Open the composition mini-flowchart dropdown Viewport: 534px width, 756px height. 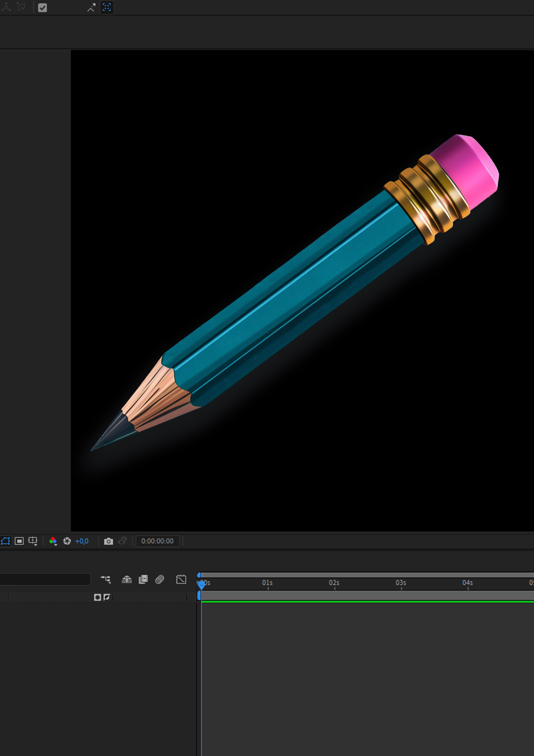coord(106,579)
